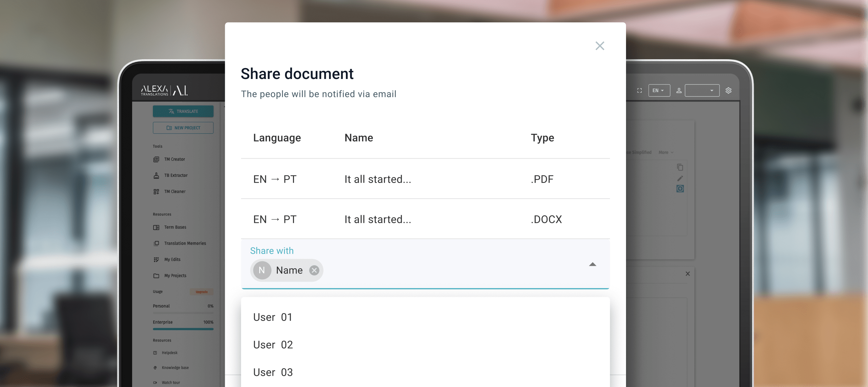Click the Language column header
This screenshot has width=868, height=387.
pyautogui.click(x=277, y=138)
